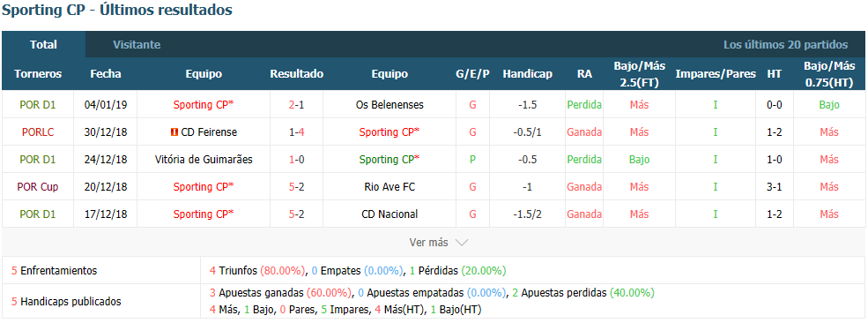This screenshot has height=323, width=868.
Task: Click the Handicap column header
Action: pyautogui.click(x=528, y=74)
